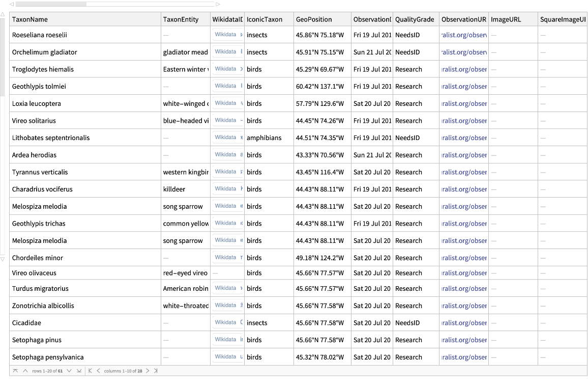This screenshot has width=588, height=385.
Task: Open observation link for Roeseliana roeselii
Action: [464, 35]
